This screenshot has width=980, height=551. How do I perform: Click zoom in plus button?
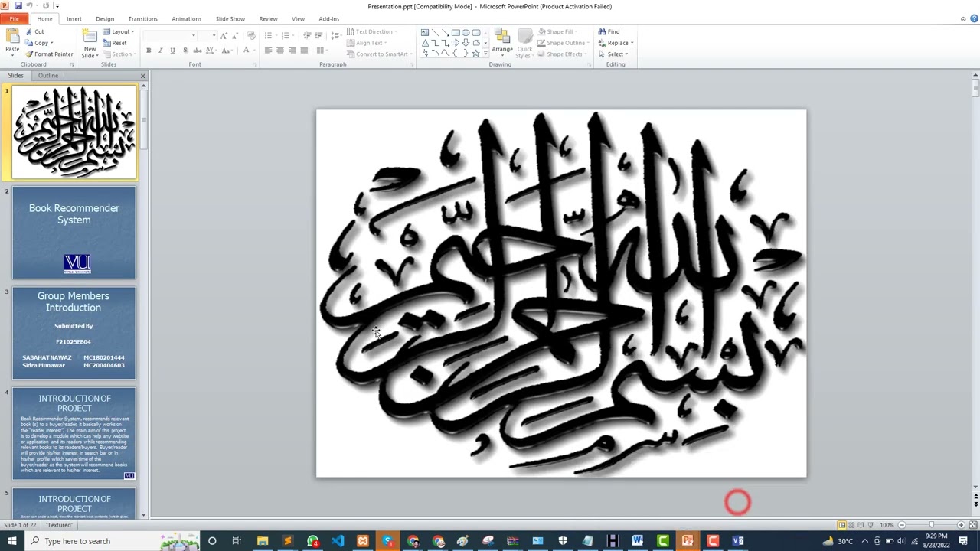(961, 525)
